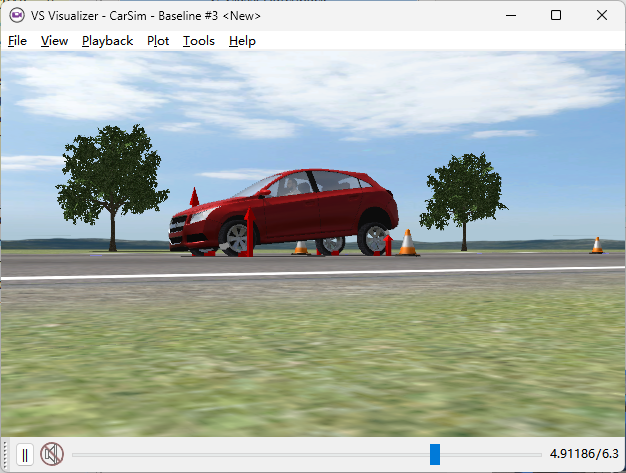Viewport: 626px width, 473px height.
Task: Click the tree left of the car
Action: pyautogui.click(x=111, y=175)
